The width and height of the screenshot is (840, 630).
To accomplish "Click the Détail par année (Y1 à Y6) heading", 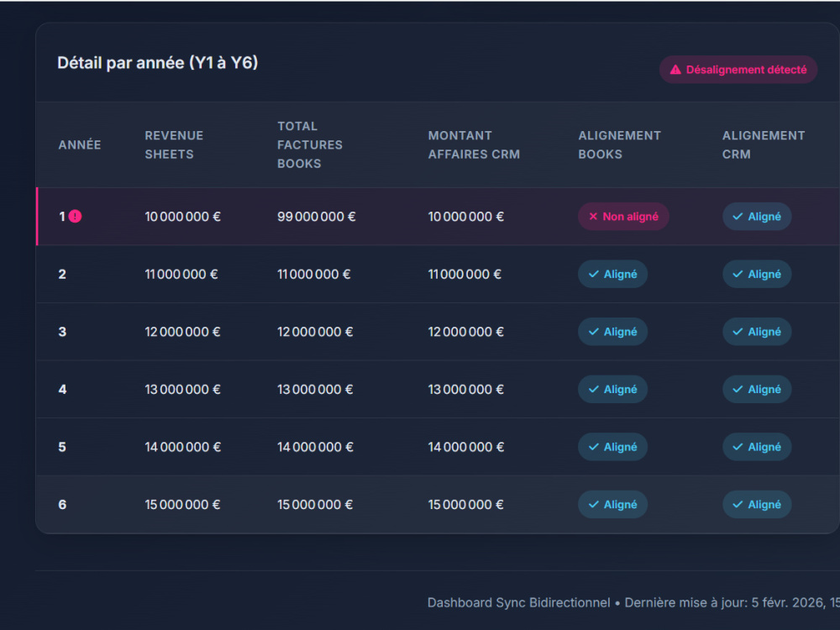I will pos(158,63).
